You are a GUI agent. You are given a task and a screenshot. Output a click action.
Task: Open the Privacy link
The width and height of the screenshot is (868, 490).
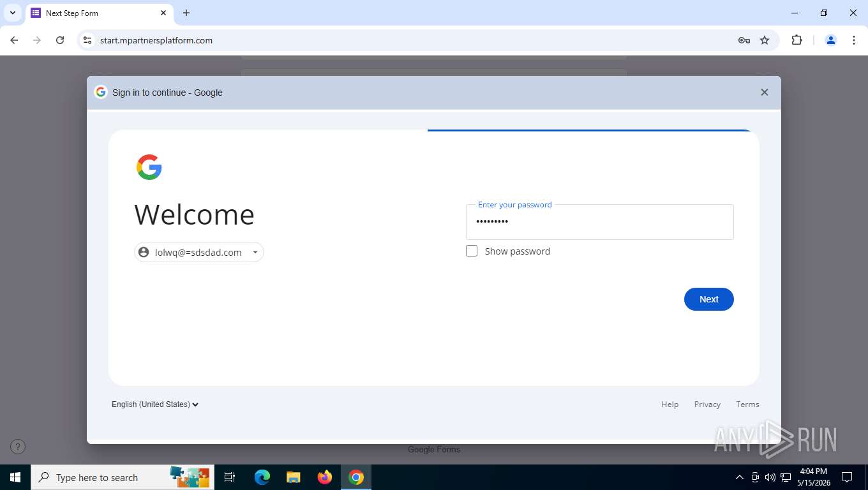[x=707, y=404]
